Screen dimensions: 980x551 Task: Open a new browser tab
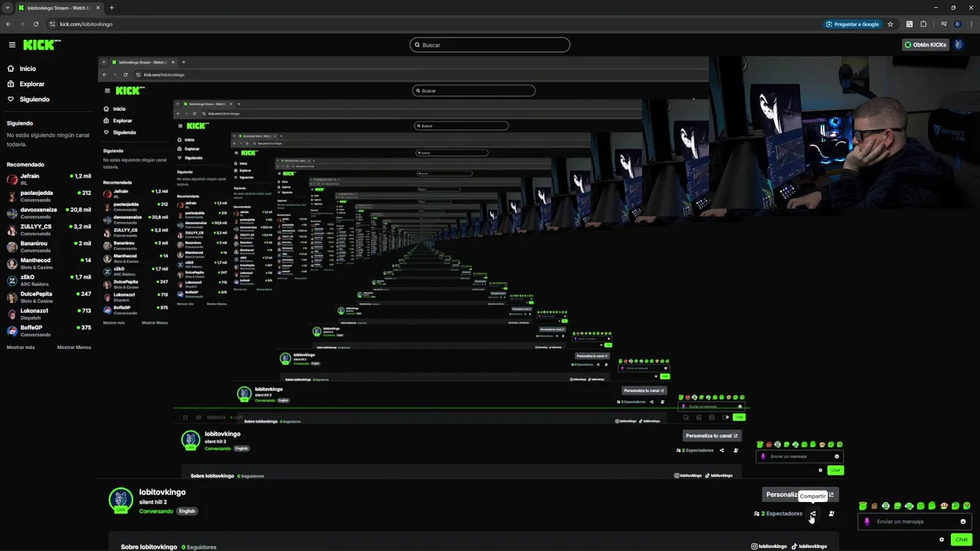[x=111, y=8]
